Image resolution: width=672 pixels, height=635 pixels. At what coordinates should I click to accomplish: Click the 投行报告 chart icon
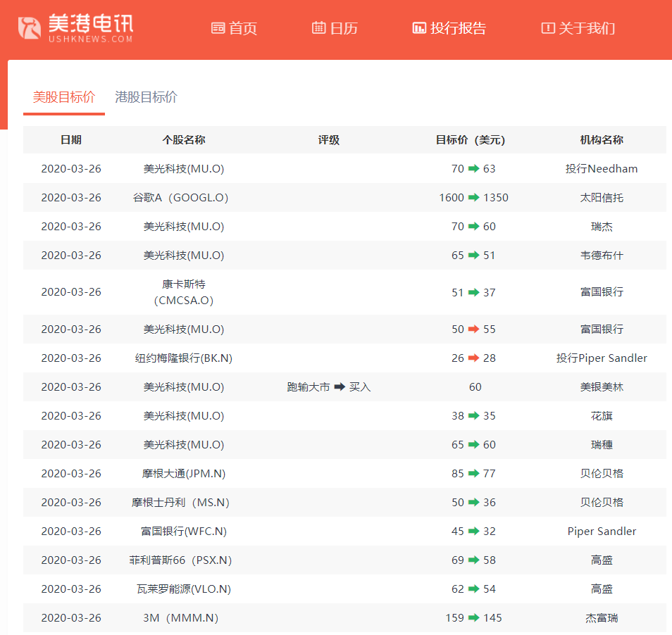pyautogui.click(x=419, y=28)
